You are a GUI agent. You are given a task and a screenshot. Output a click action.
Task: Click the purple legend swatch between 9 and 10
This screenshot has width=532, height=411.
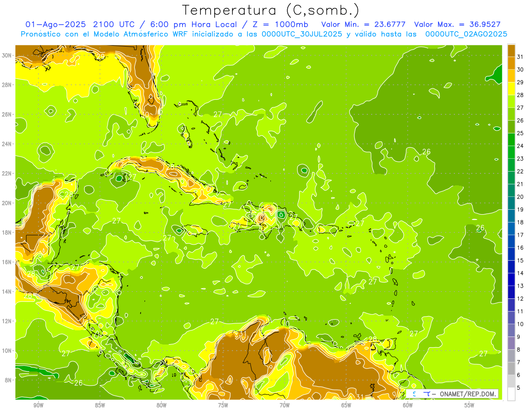[511, 330]
